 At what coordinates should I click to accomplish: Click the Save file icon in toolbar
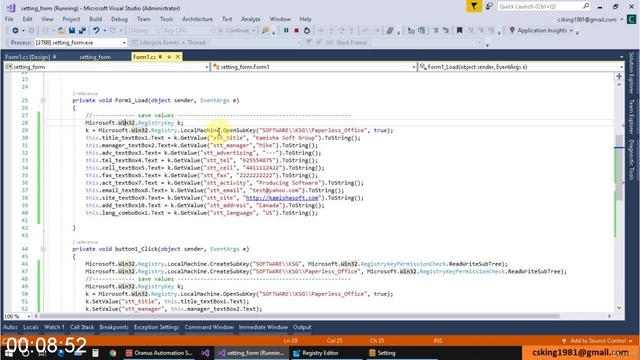pyautogui.click(x=72, y=31)
